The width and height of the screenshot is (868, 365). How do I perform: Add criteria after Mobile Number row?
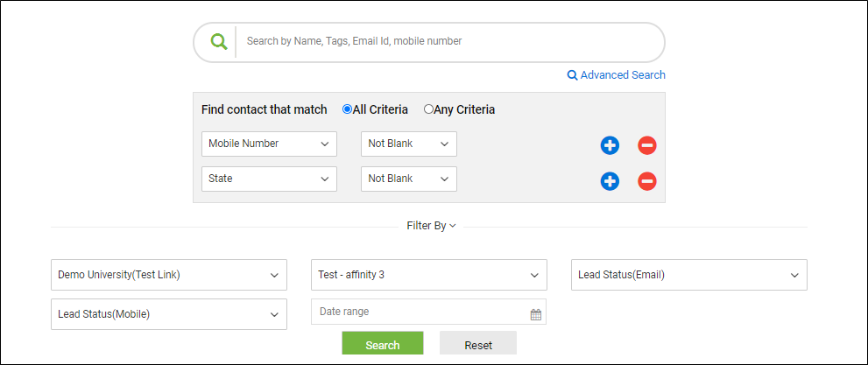point(610,145)
